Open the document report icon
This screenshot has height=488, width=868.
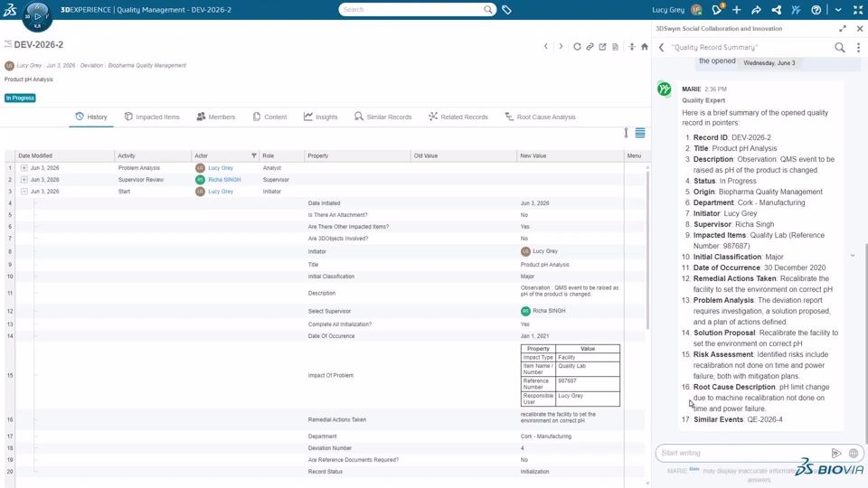tap(615, 46)
